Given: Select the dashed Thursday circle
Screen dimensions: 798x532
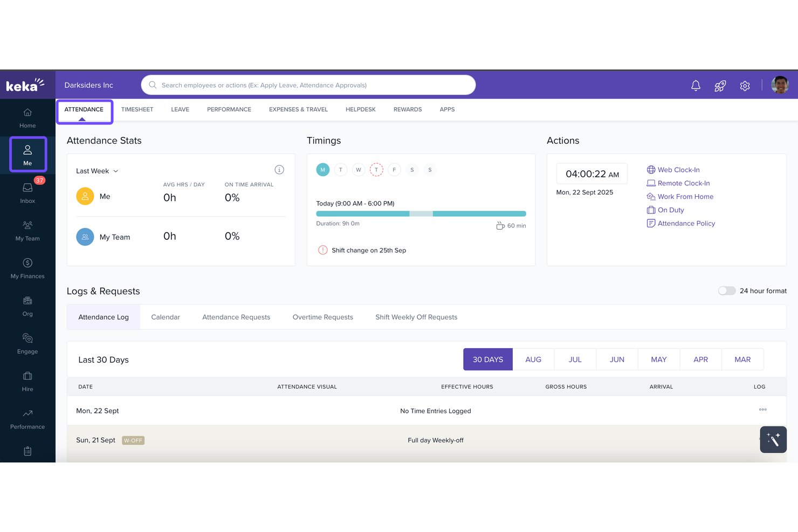Looking at the screenshot, I should click(376, 170).
